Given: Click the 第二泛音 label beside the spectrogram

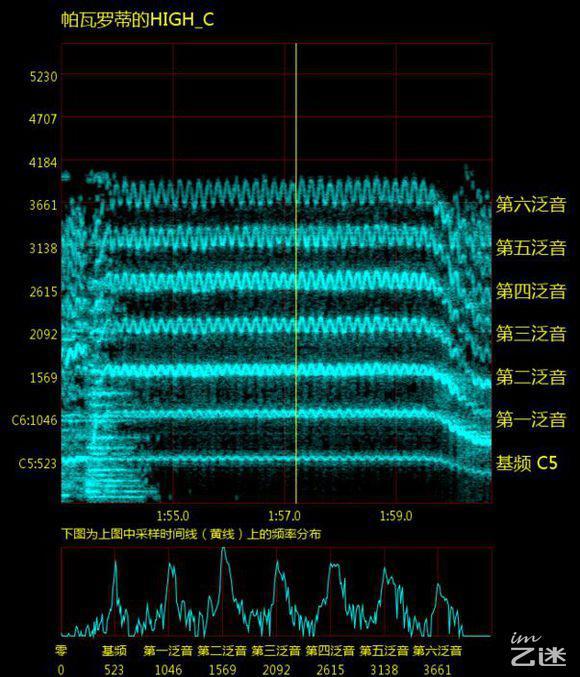Looking at the screenshot, I should (x=531, y=377).
